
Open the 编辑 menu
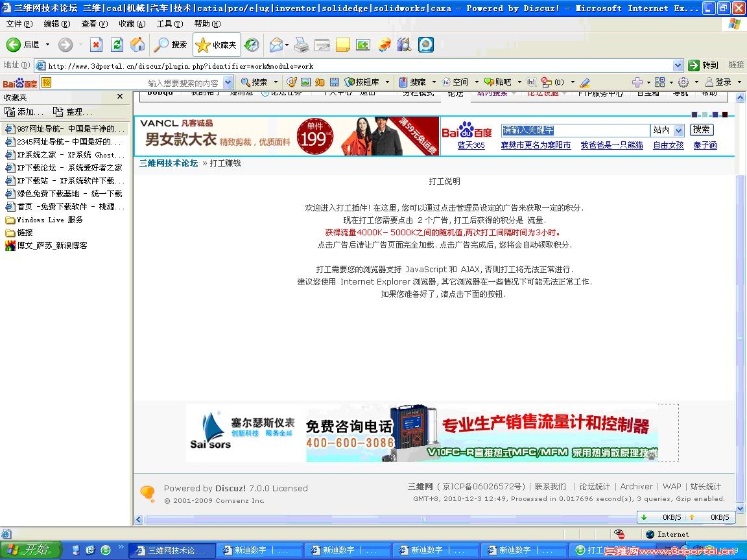coord(56,24)
